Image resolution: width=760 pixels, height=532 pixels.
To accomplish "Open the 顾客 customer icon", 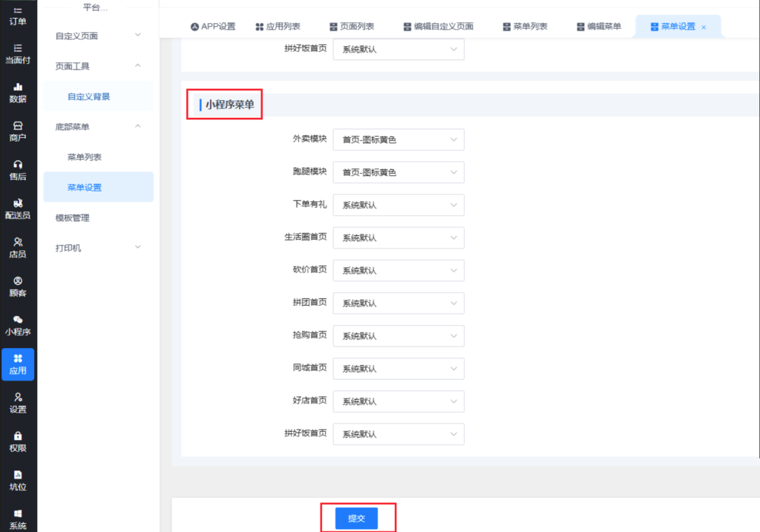I will [x=18, y=281].
